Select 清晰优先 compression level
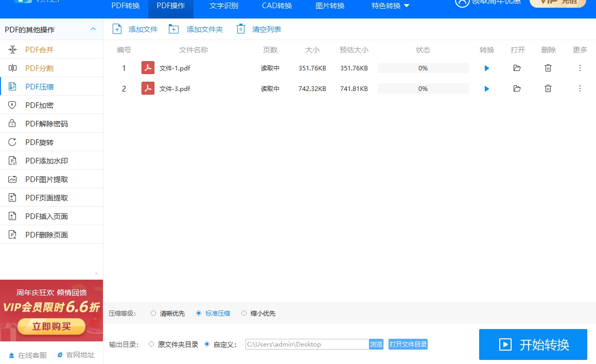 pos(153,313)
